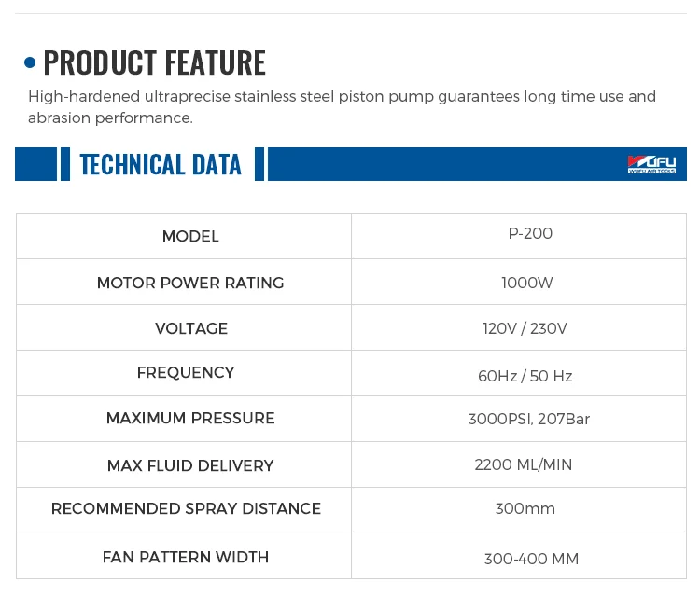The image size is (700, 609).
Task: Select the MOTOR POWER RATING row label
Action: click(x=190, y=283)
